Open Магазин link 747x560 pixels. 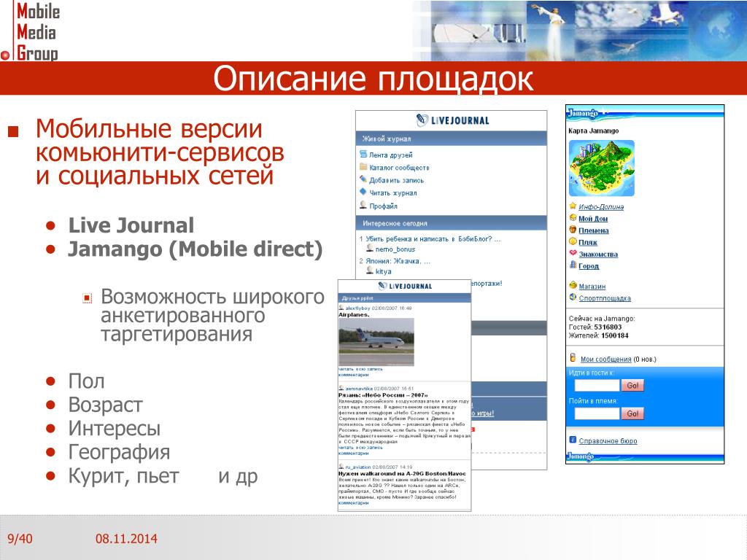click(x=592, y=286)
